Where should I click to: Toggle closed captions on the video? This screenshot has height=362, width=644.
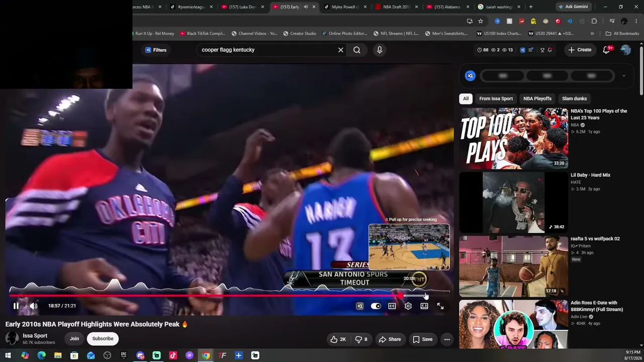coord(392,306)
